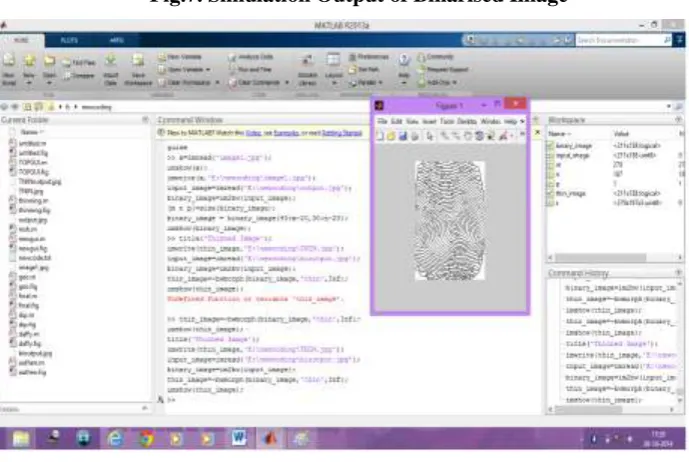Click the Compare files icon
This screenshot has height=462, width=689.
67,76
